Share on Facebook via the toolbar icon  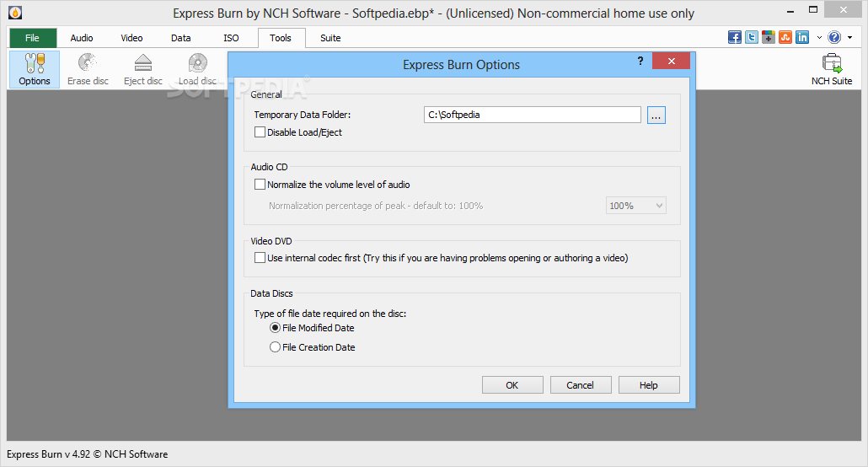(x=735, y=37)
